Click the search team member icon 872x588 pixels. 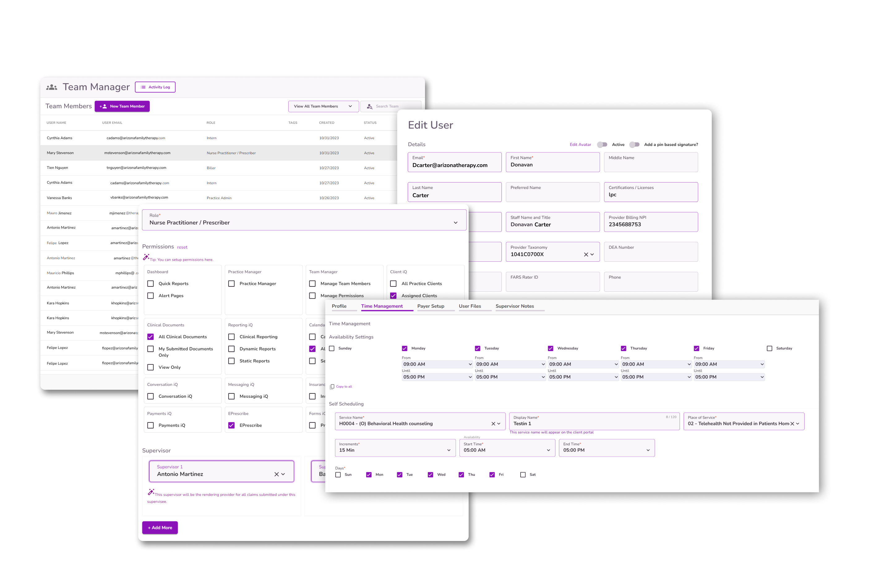pos(369,106)
